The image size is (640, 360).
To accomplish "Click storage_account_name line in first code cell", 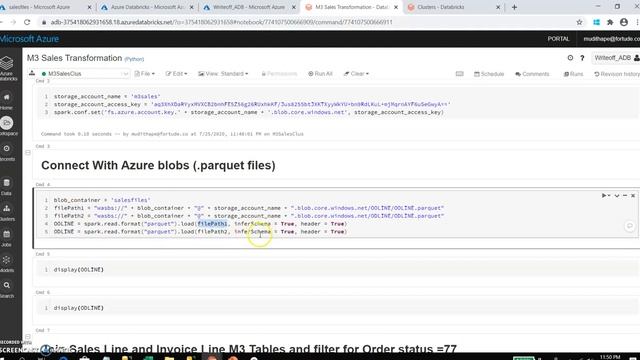I will pos(107,96).
